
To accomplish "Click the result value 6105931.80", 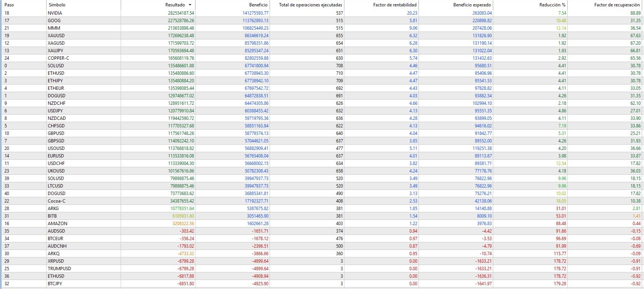I will coord(183,216).
